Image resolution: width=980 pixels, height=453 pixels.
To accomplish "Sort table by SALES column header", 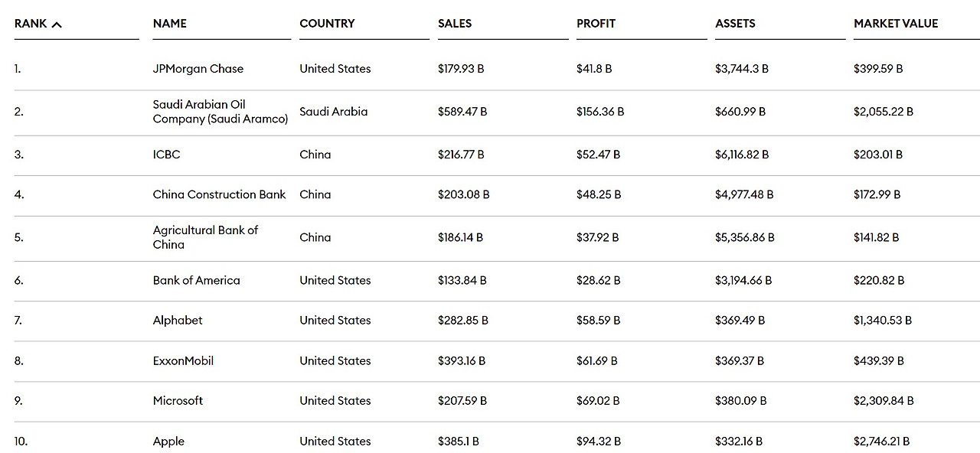I will [455, 24].
